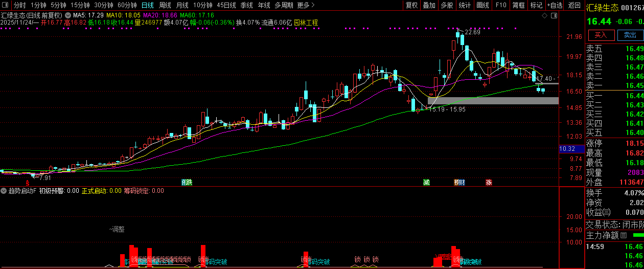Select the 15分钟 period tab
The image size is (644, 269).
pyautogui.click(x=80, y=5)
